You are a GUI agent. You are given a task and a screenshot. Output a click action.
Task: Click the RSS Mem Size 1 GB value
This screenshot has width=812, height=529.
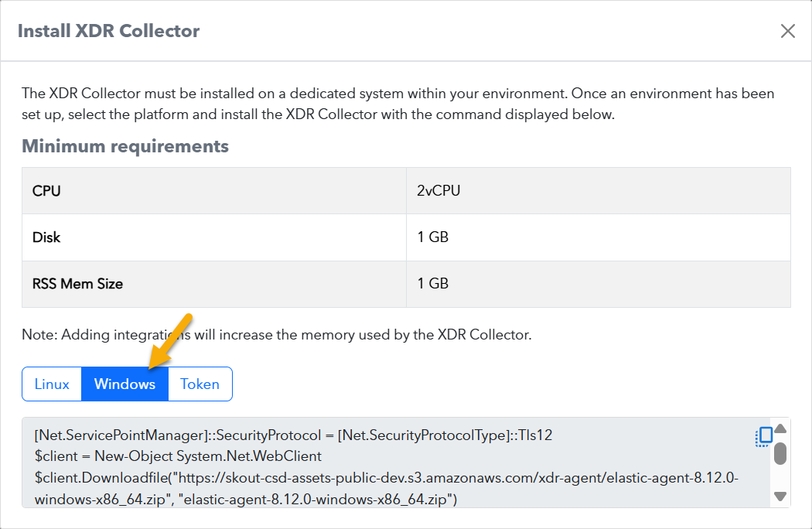pos(433,284)
